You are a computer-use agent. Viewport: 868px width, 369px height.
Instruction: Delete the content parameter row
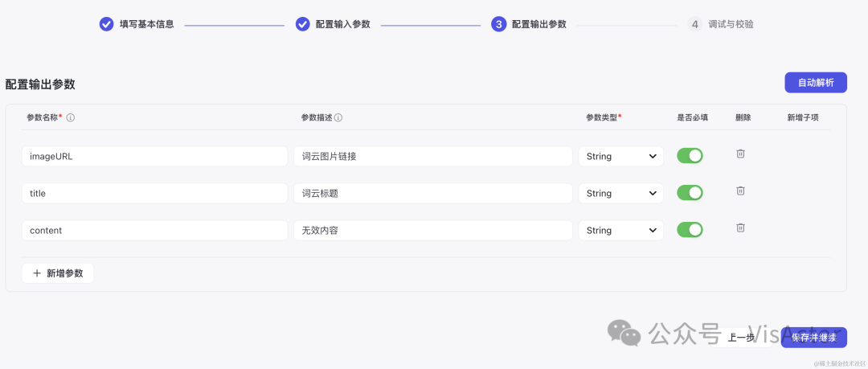(740, 228)
